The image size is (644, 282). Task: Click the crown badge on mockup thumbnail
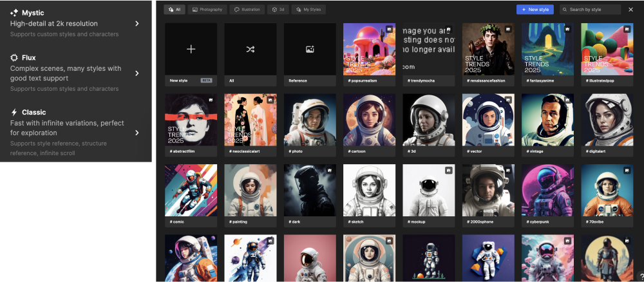pos(448,171)
